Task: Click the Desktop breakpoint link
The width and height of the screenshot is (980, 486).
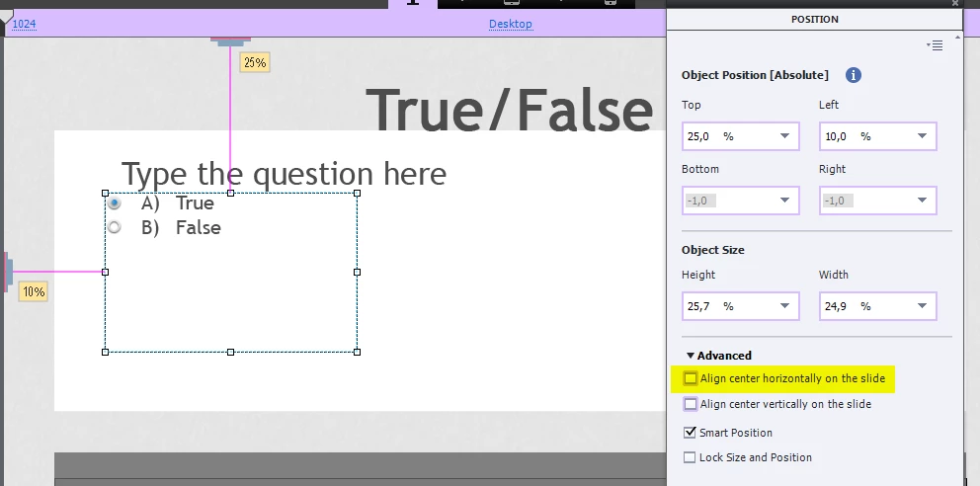Action: pyautogui.click(x=511, y=24)
